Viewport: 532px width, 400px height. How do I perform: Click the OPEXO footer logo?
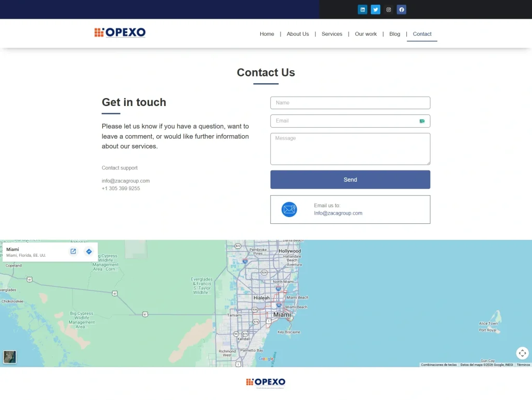click(265, 383)
